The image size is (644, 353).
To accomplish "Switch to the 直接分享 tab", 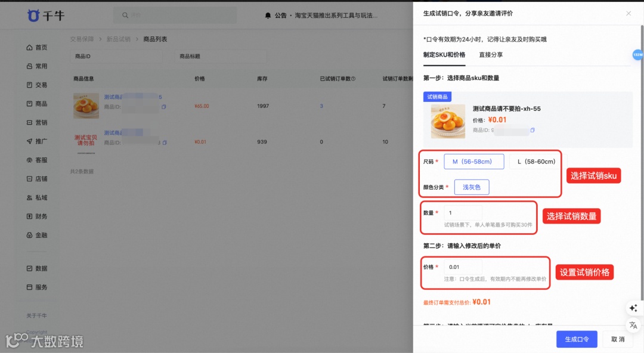I will point(491,55).
